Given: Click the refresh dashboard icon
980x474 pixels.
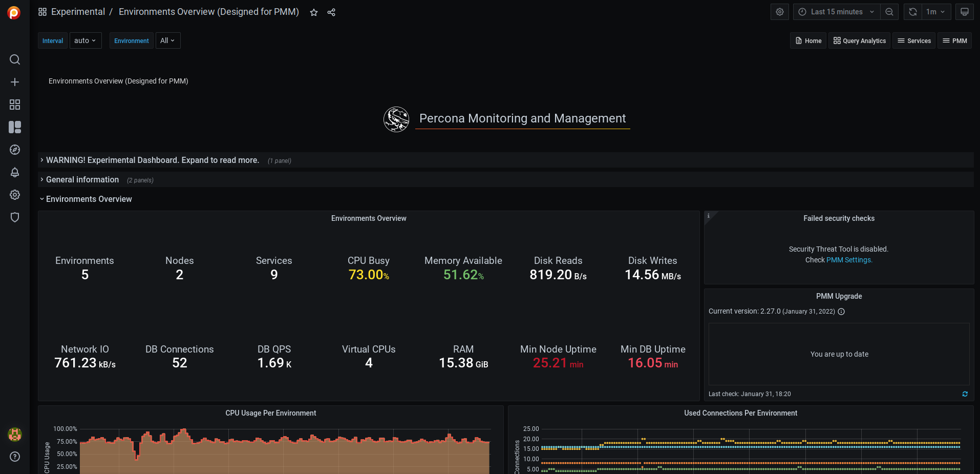Looking at the screenshot, I should point(912,12).
